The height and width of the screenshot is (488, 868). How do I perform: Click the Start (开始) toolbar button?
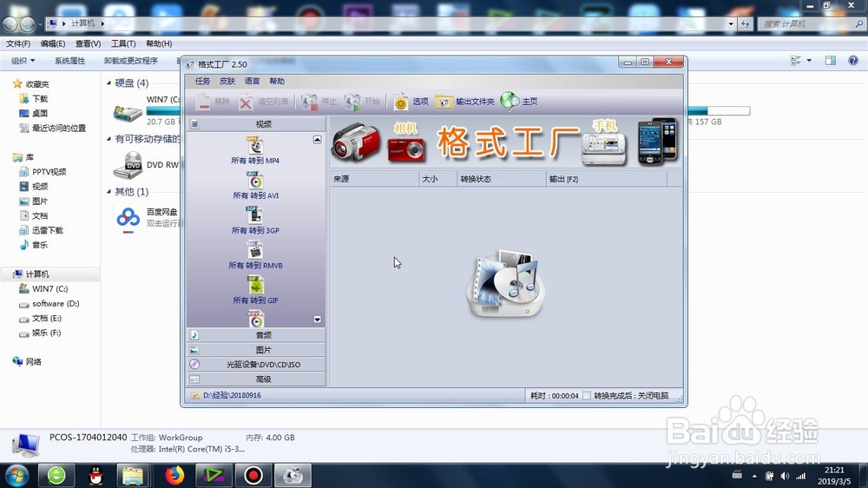pyautogui.click(x=362, y=102)
